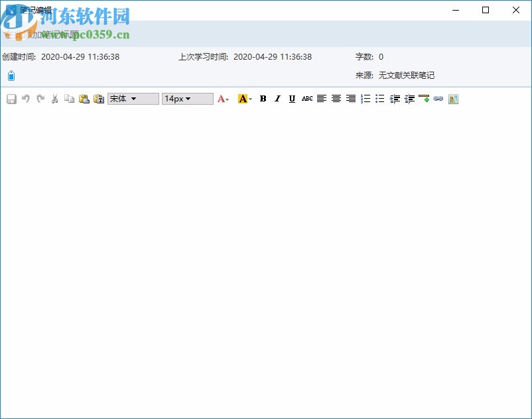This screenshot has height=419, width=532.
Task: Cut text using the scissors icon
Action: (x=55, y=99)
